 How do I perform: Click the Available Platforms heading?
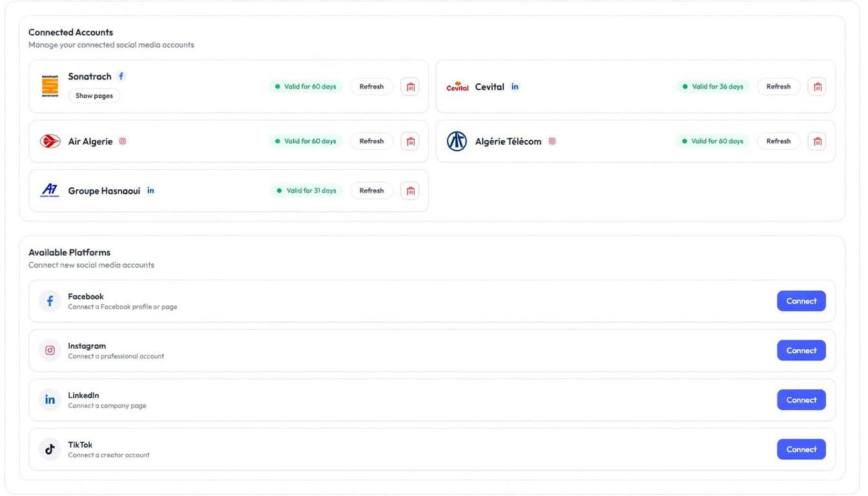coord(70,253)
